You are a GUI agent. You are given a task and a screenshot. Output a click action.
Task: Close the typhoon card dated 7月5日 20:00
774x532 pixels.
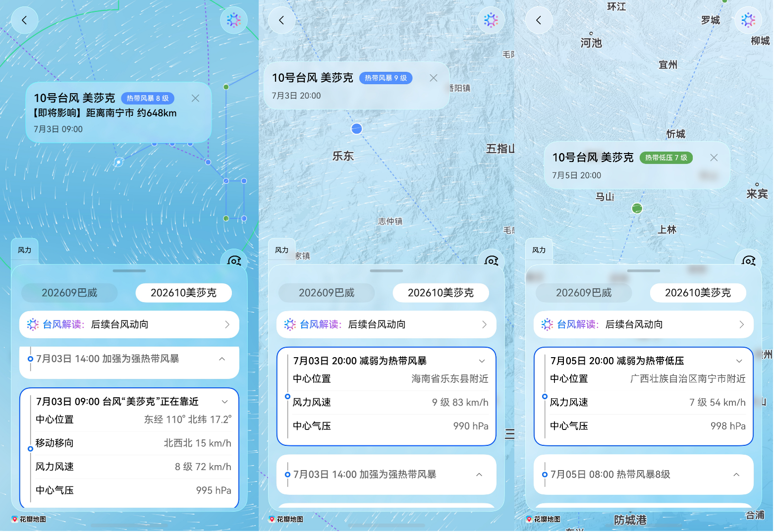coord(714,158)
